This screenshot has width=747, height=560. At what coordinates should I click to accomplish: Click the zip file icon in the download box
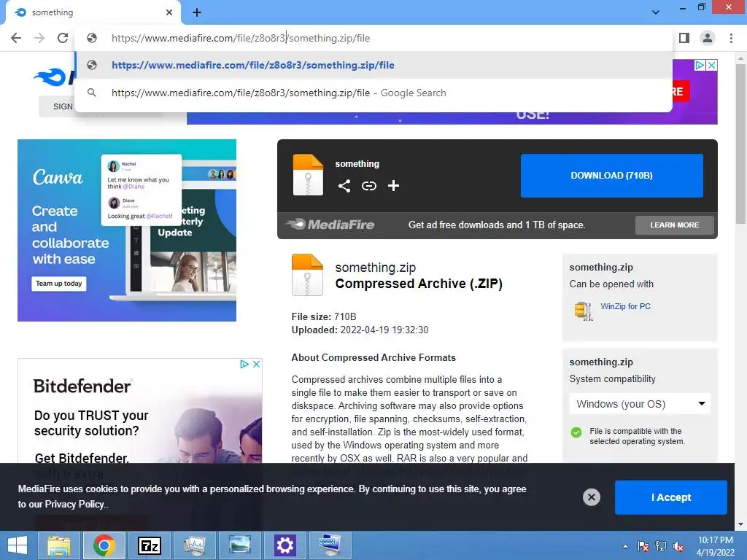pyautogui.click(x=308, y=175)
